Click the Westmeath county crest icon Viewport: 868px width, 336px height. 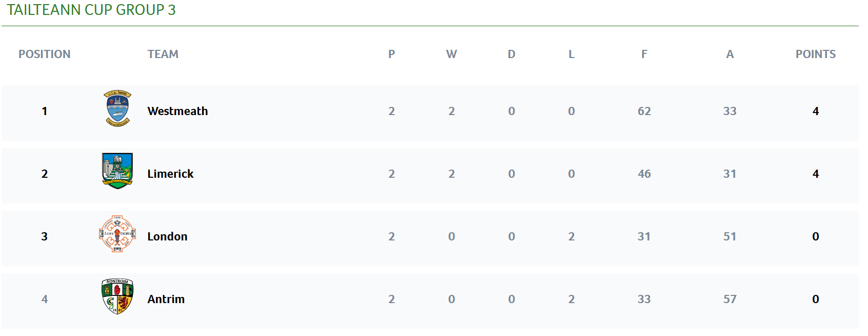pos(117,109)
